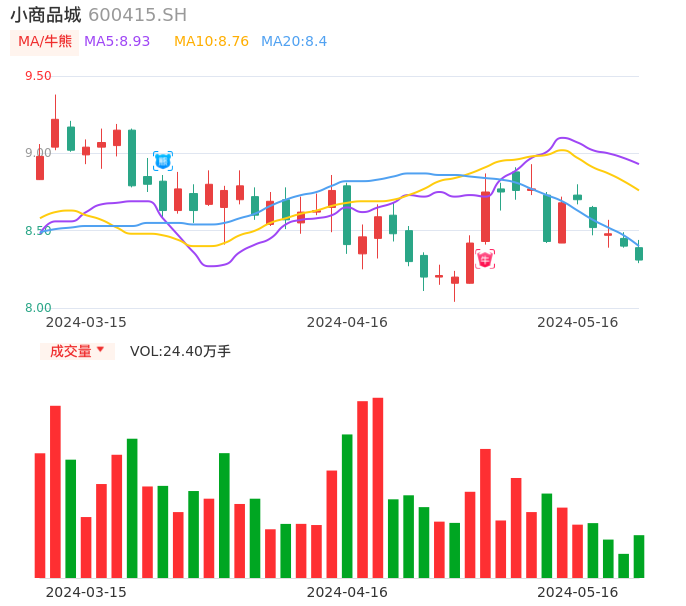Click the 2024-03-15 date label under the price chart

click(86, 322)
